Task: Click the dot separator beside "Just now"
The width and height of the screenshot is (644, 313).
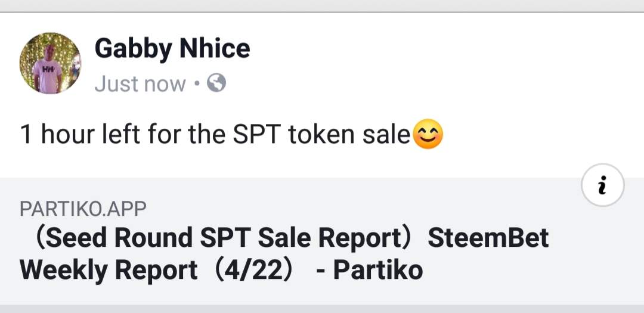Action: [196, 84]
